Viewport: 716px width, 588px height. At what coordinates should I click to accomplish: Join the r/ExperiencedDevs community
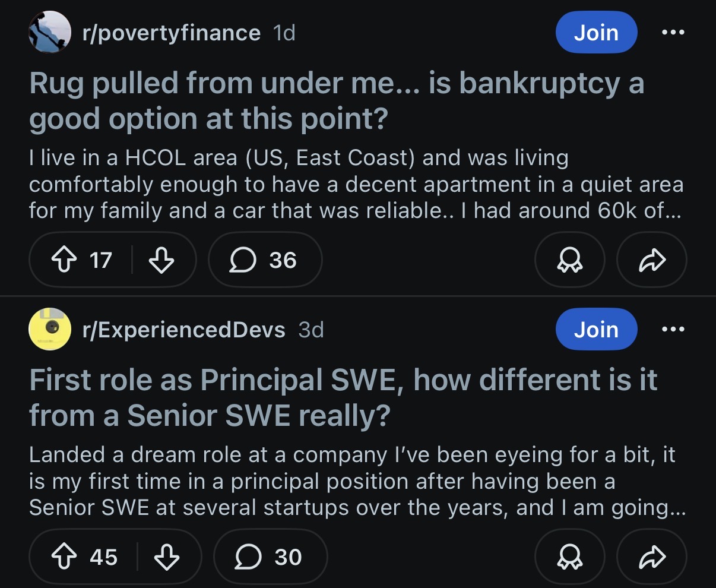pos(596,330)
